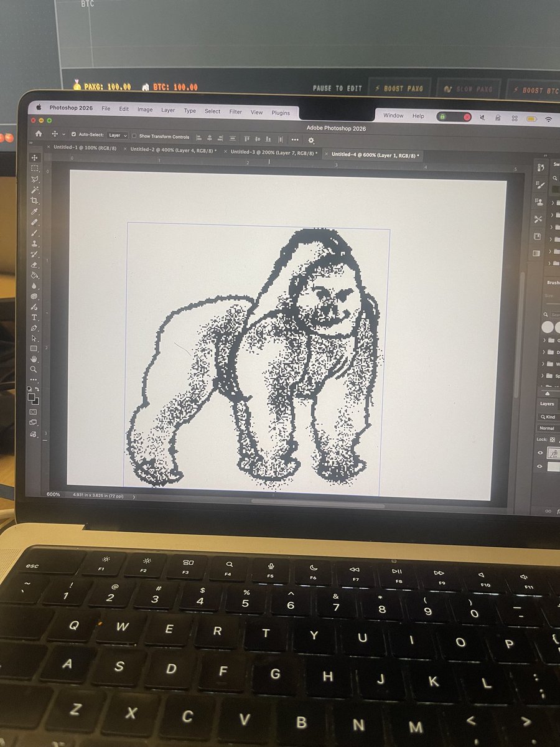The image size is (560, 747).
Task: Select the gorilla layer thumbnail
Action: tap(554, 454)
